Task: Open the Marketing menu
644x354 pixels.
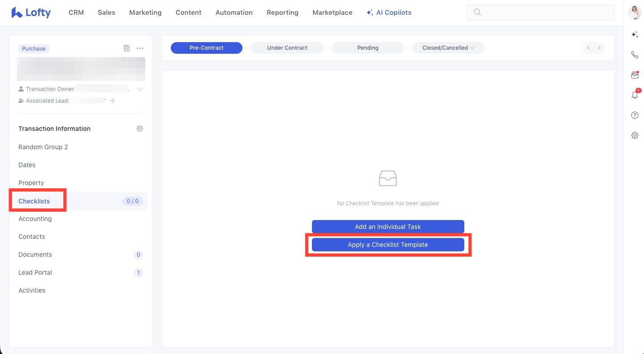Action: click(145, 13)
